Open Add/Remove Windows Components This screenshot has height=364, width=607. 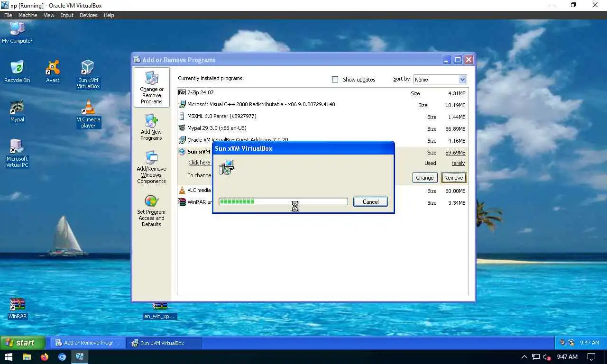(151, 167)
